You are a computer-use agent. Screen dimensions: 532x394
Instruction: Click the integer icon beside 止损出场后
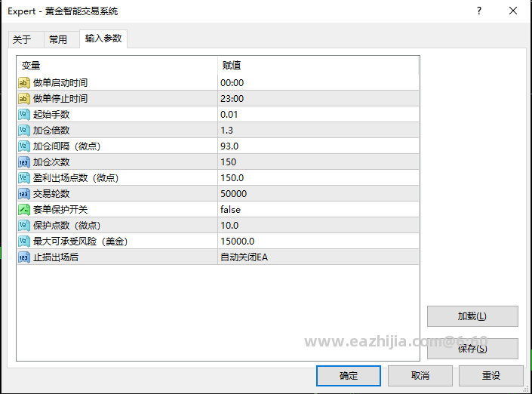pos(23,257)
